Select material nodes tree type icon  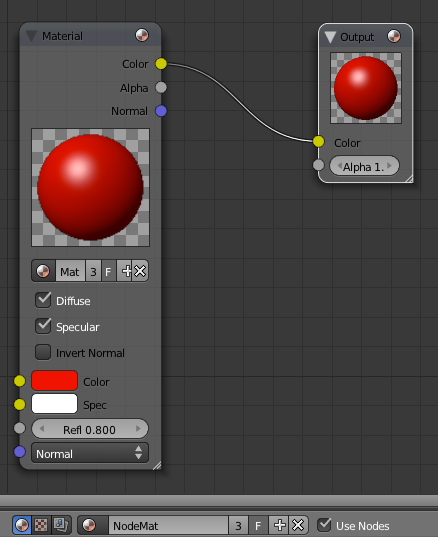tap(22, 525)
